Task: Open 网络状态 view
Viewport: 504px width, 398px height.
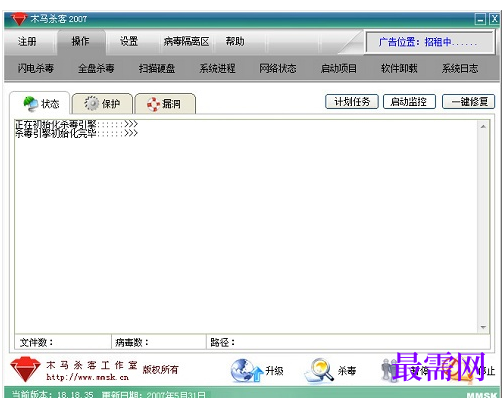Action: coord(278,69)
